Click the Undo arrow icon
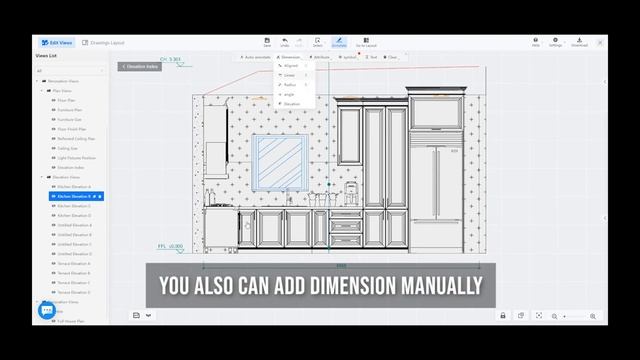Image resolution: width=640 pixels, height=360 pixels. pos(284,40)
